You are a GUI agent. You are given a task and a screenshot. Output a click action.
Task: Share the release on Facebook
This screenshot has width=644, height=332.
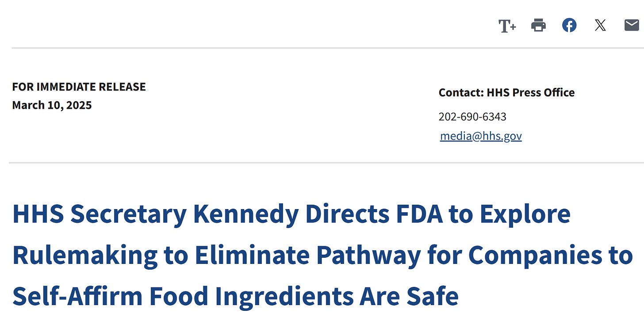(x=569, y=26)
